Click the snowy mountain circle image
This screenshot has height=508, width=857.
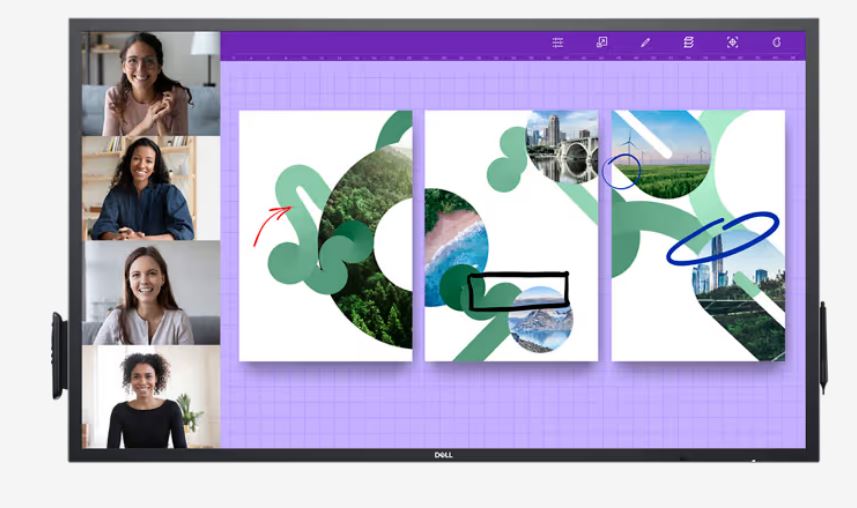click(x=540, y=322)
